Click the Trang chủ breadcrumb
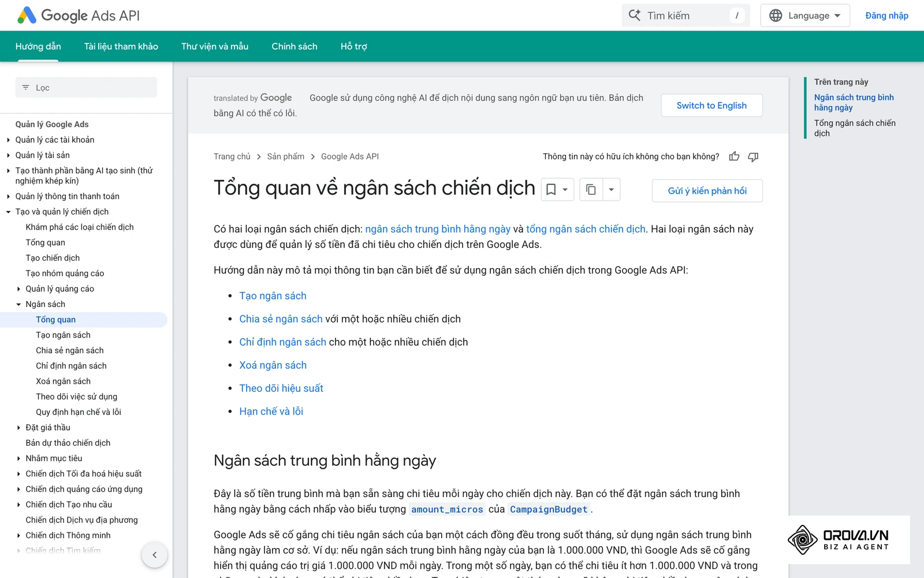Image resolution: width=924 pixels, height=578 pixels. click(232, 157)
